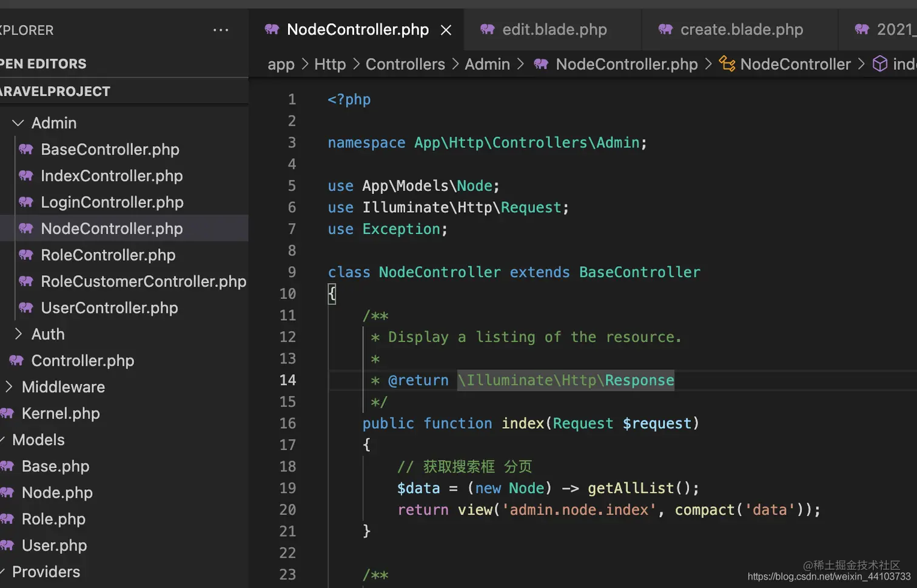Expand the Auth folder

click(x=18, y=334)
